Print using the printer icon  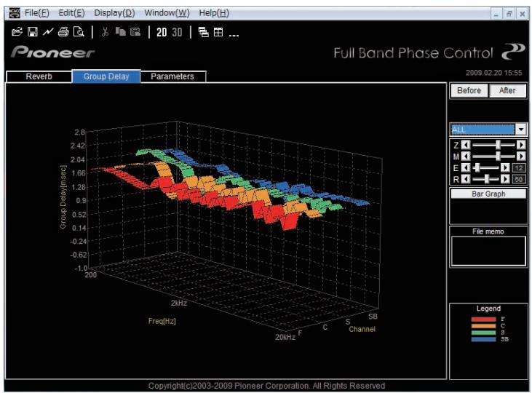63,32
